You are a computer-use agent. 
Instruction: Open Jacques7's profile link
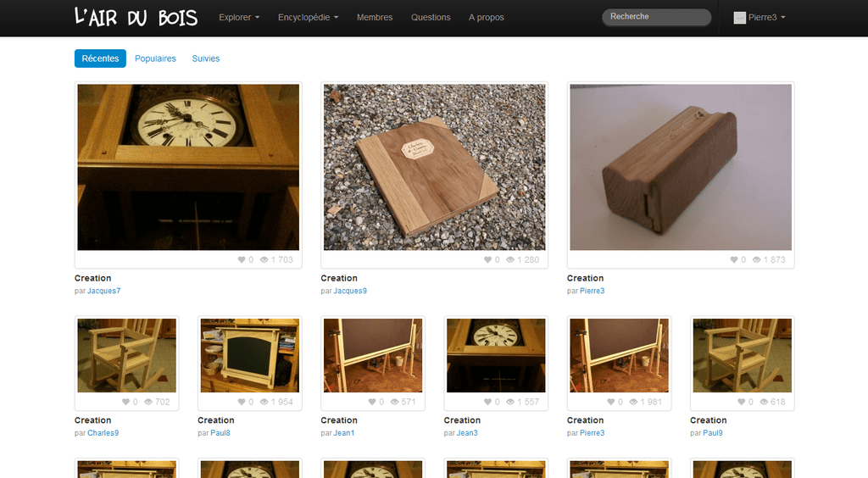104,291
